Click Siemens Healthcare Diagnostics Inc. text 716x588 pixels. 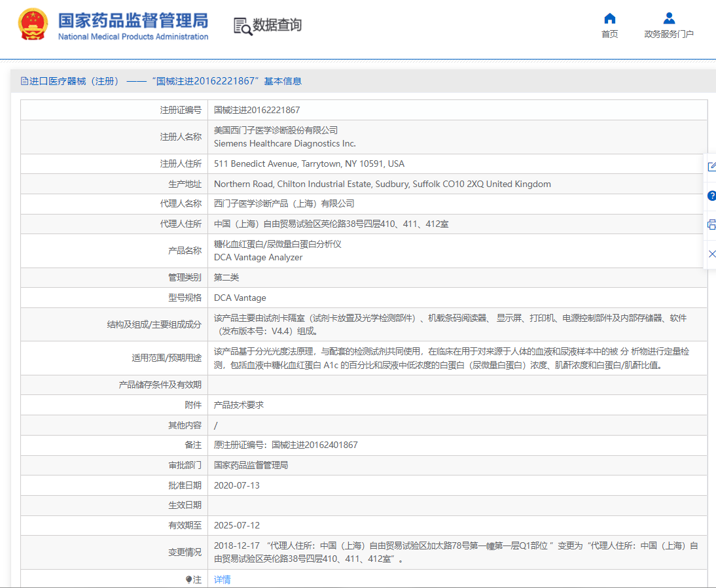pos(285,144)
